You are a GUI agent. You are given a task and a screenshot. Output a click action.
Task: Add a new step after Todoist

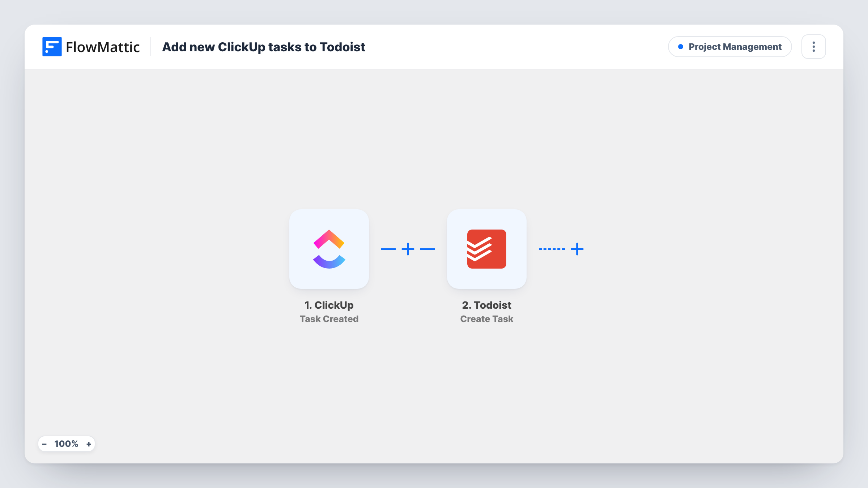[x=577, y=249]
